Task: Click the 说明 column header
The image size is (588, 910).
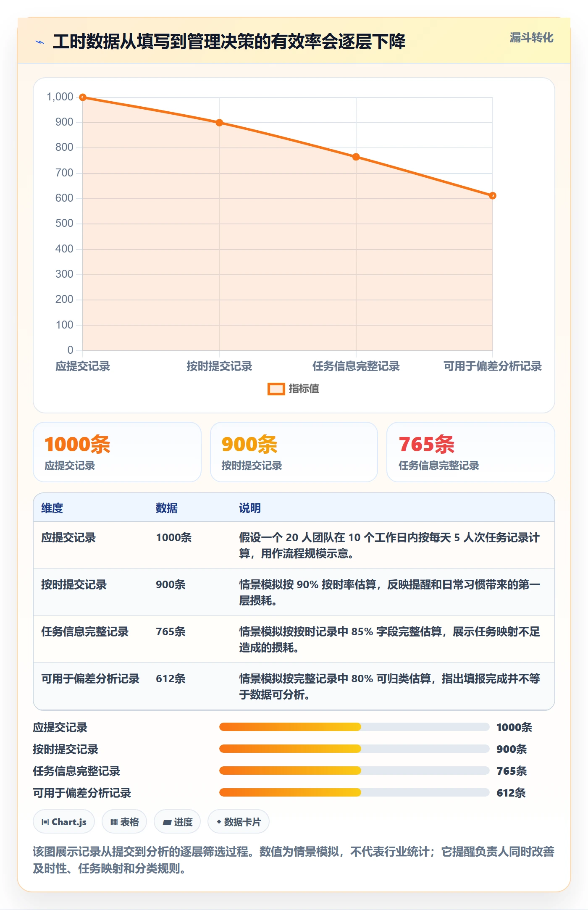Action: [250, 508]
